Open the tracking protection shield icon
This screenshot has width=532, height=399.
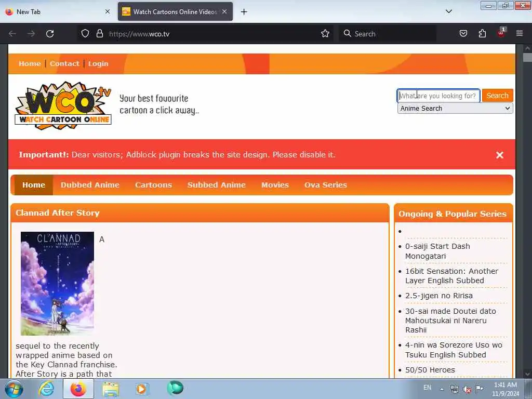(85, 33)
